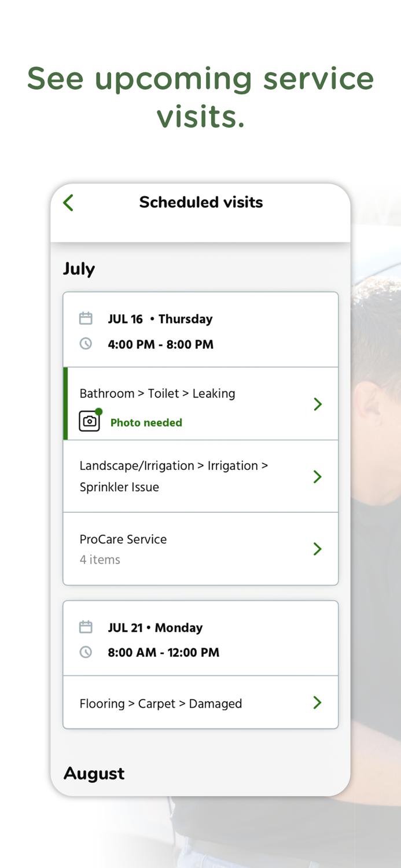
Task: Select the July section header
Action: point(79,269)
